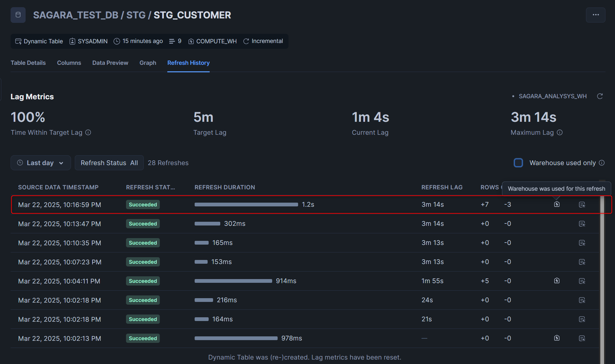Click info icon next to Warehouse used only
615x364 pixels.
tap(602, 163)
